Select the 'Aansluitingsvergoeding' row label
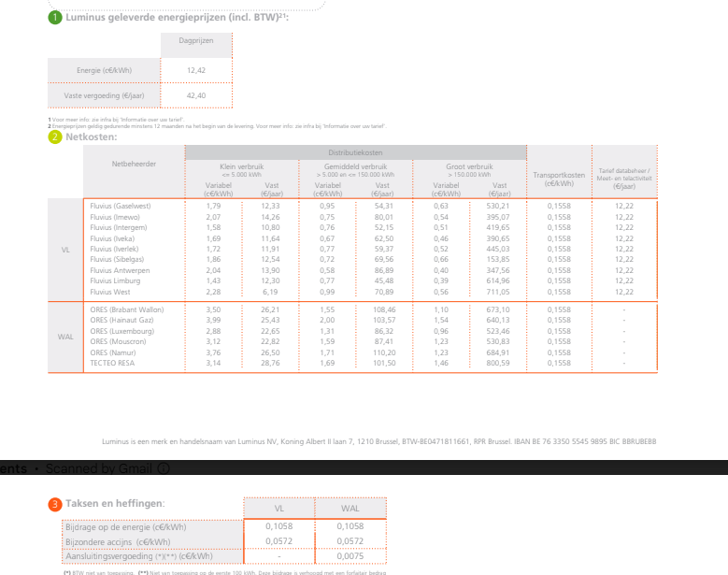This screenshot has width=728, height=575. coord(139,556)
